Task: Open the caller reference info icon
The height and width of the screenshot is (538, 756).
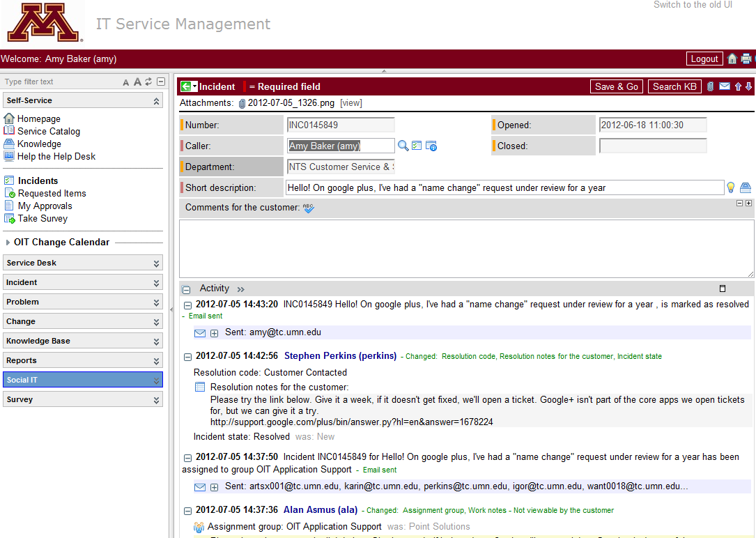Action: pos(431,146)
